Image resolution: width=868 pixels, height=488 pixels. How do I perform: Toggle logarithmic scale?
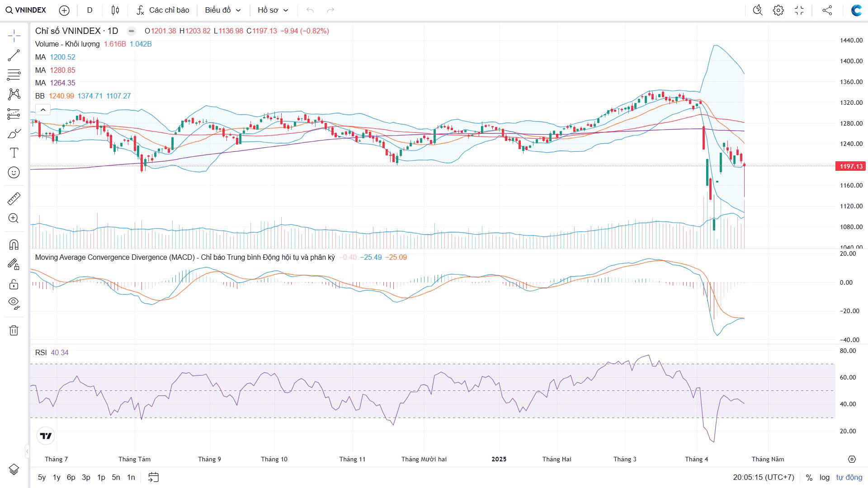[825, 477]
